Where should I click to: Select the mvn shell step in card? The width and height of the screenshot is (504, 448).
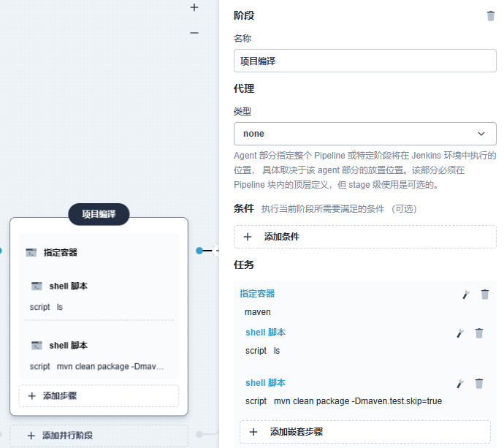[x=69, y=346]
